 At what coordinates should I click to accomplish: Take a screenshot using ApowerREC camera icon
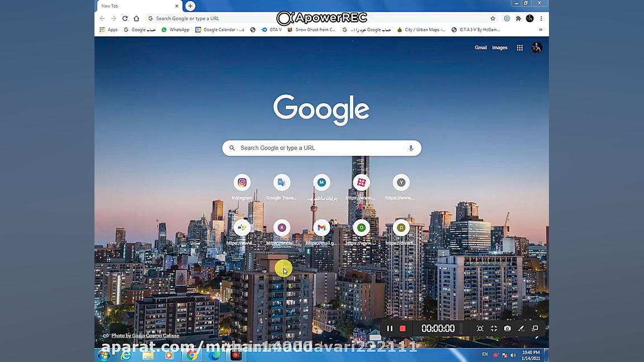(508, 328)
